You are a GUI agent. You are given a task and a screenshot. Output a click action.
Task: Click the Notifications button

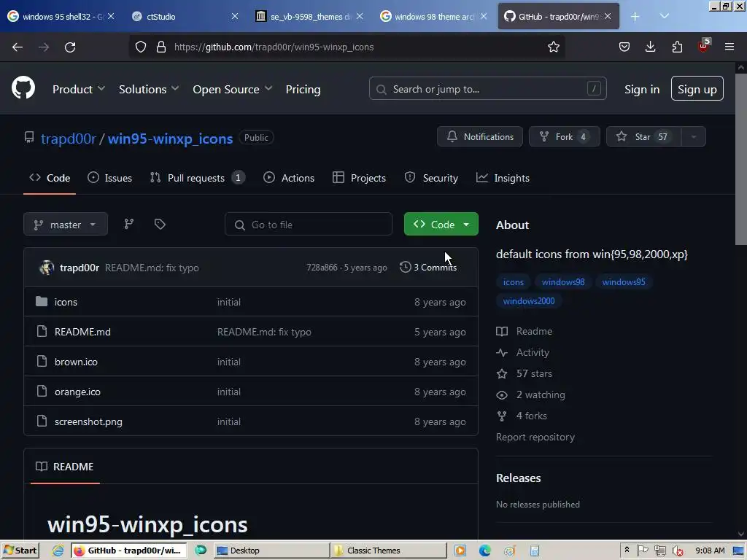click(x=480, y=136)
